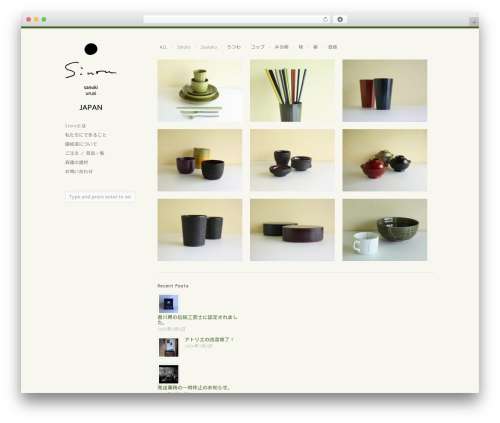
Task: Select the All filter
Action: 163,47
